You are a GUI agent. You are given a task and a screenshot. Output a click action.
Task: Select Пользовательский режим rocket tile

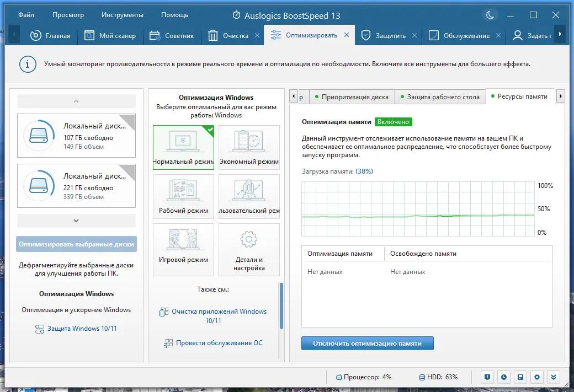[x=249, y=196]
